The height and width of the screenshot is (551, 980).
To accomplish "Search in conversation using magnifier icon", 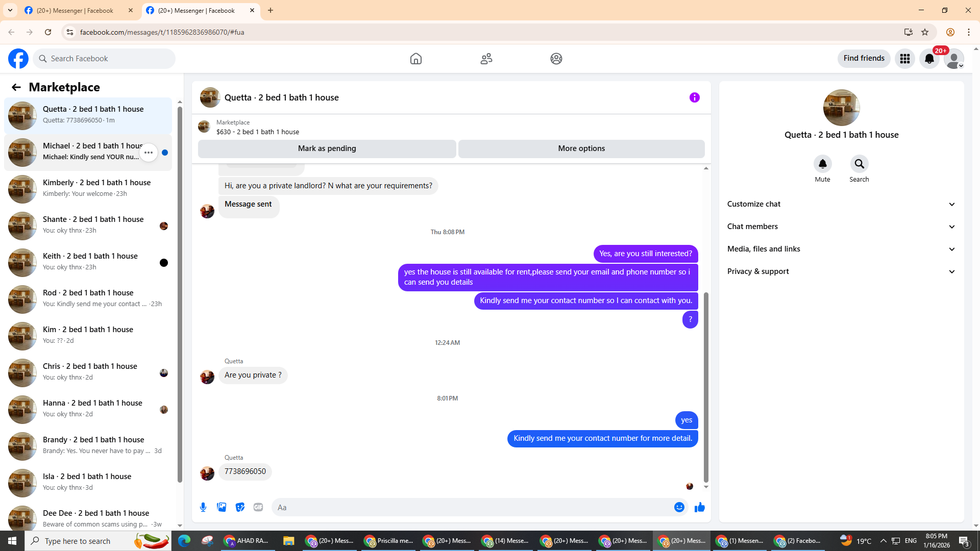I will 859,164.
